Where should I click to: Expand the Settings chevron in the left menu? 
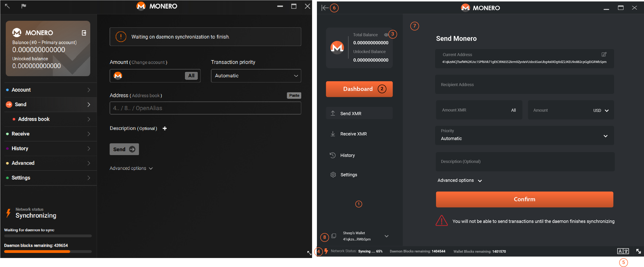click(x=89, y=178)
